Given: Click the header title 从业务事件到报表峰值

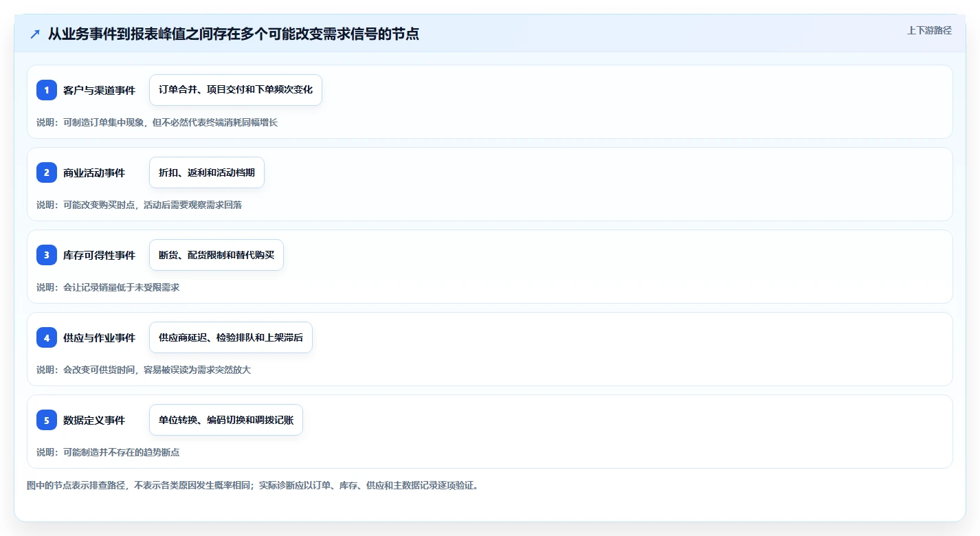Looking at the screenshot, I should [x=234, y=34].
